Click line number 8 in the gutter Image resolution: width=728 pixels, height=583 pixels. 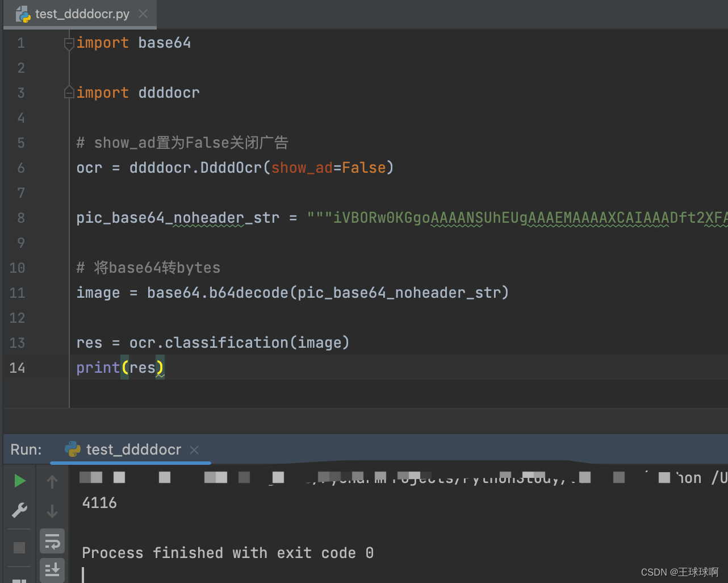click(x=21, y=218)
